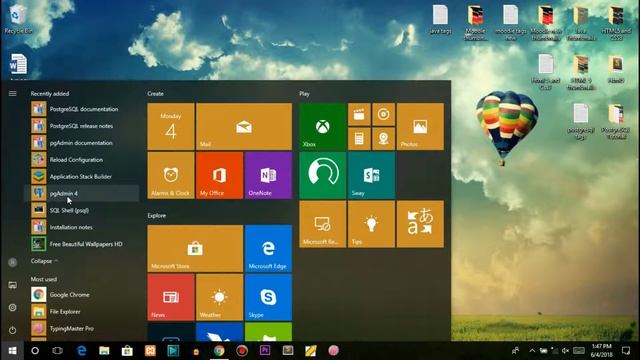This screenshot has width=640, height=360.
Task: Open the Photos tile
Action: 420,127
